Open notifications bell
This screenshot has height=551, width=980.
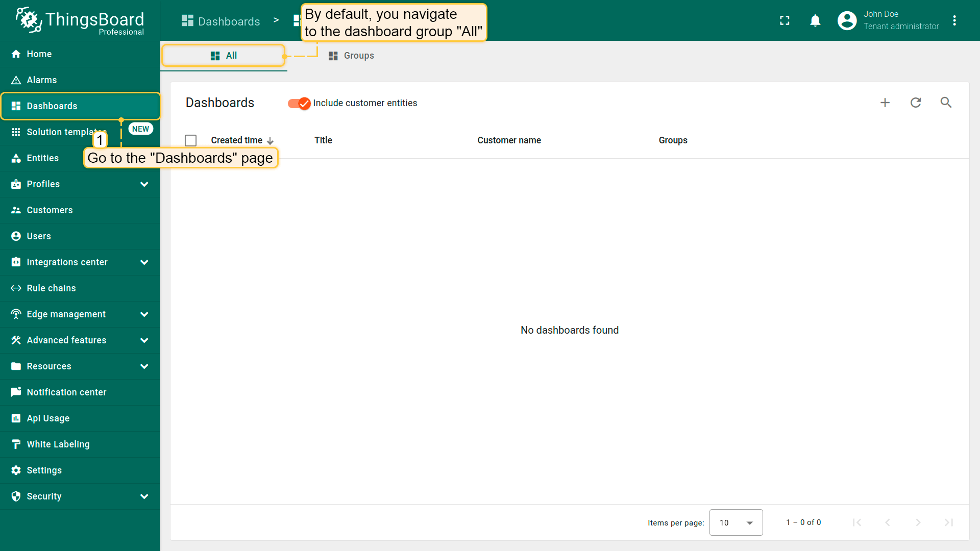tap(815, 20)
